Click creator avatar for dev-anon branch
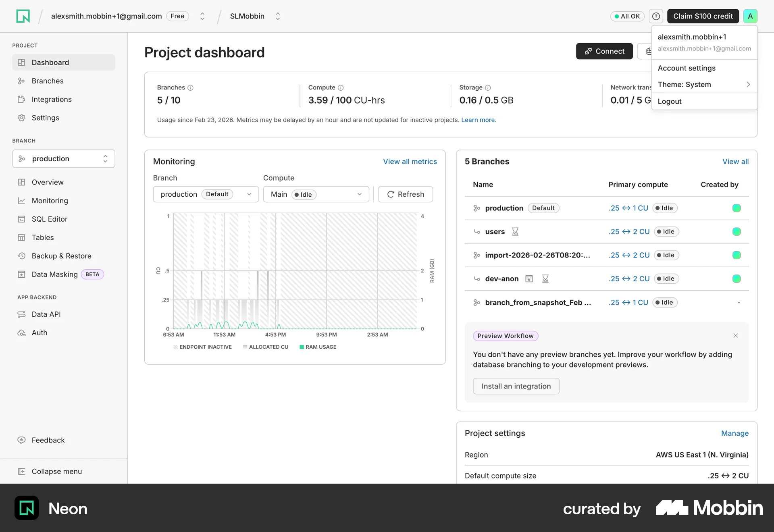 coord(737,279)
